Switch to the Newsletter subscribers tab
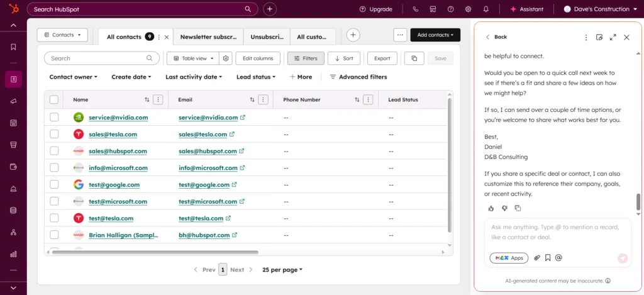Screen dimensions: 644x295 tap(208, 37)
